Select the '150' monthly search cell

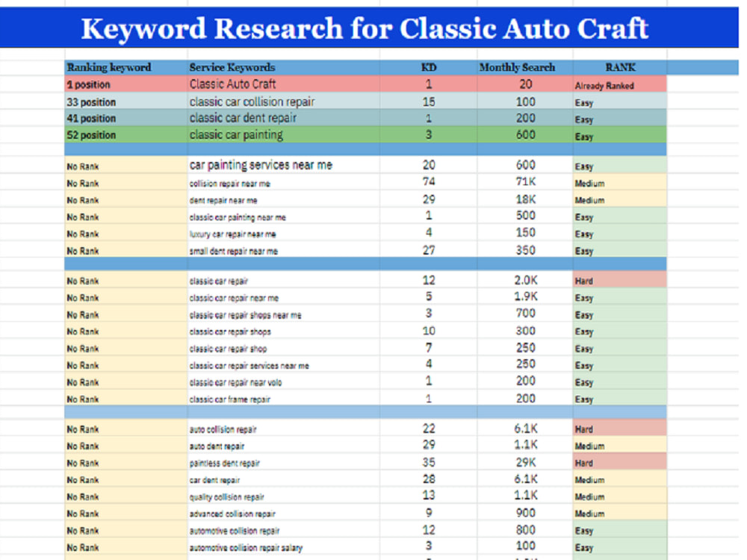pos(525,233)
